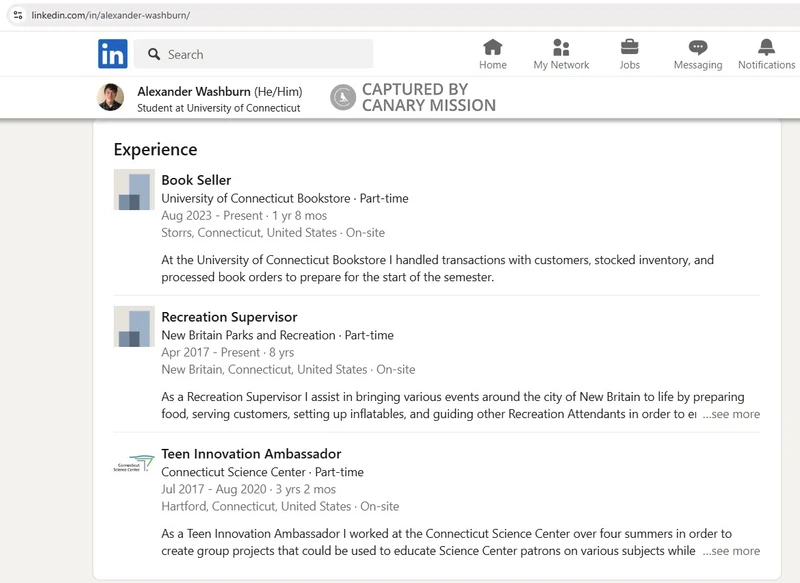Click the New Britain Parks and Recreation logo
The height and width of the screenshot is (583, 800).
click(134, 326)
